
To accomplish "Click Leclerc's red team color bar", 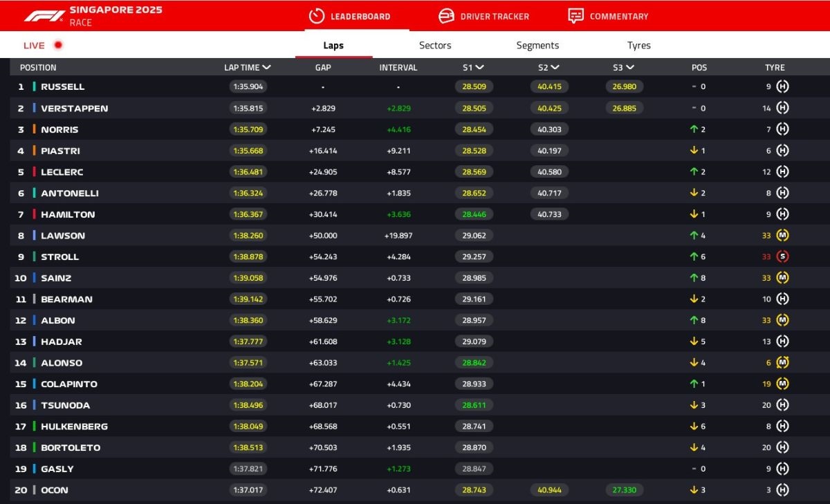I will 34,171.
